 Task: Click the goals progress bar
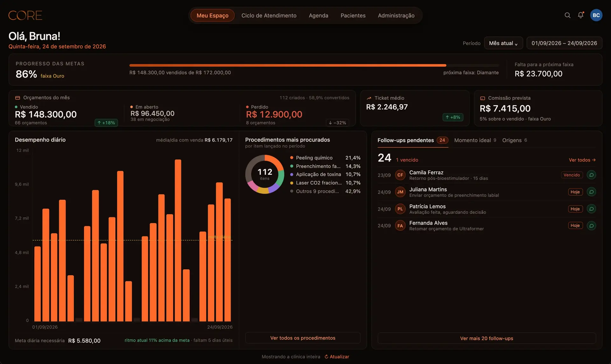pyautogui.click(x=314, y=65)
